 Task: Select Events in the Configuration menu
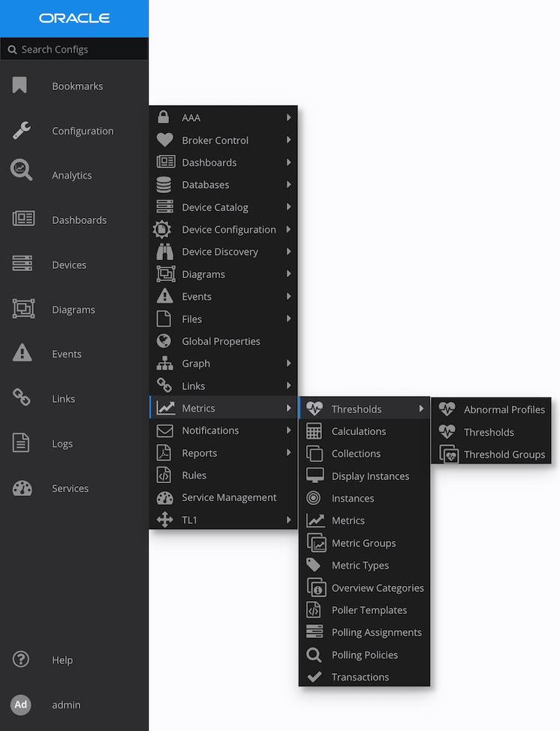224,297
